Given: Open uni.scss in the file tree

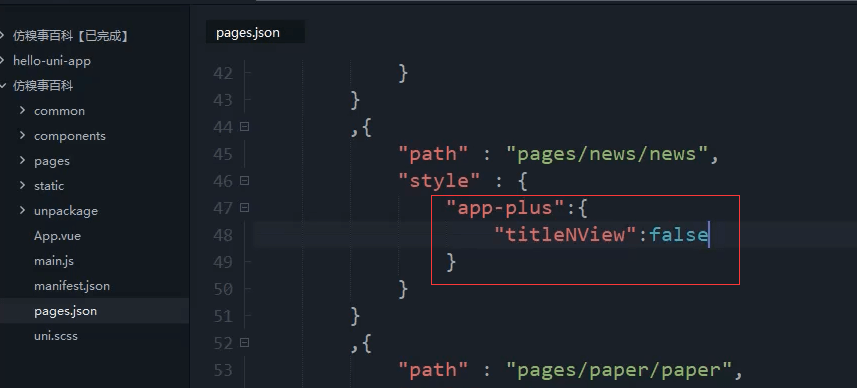Looking at the screenshot, I should point(56,336).
